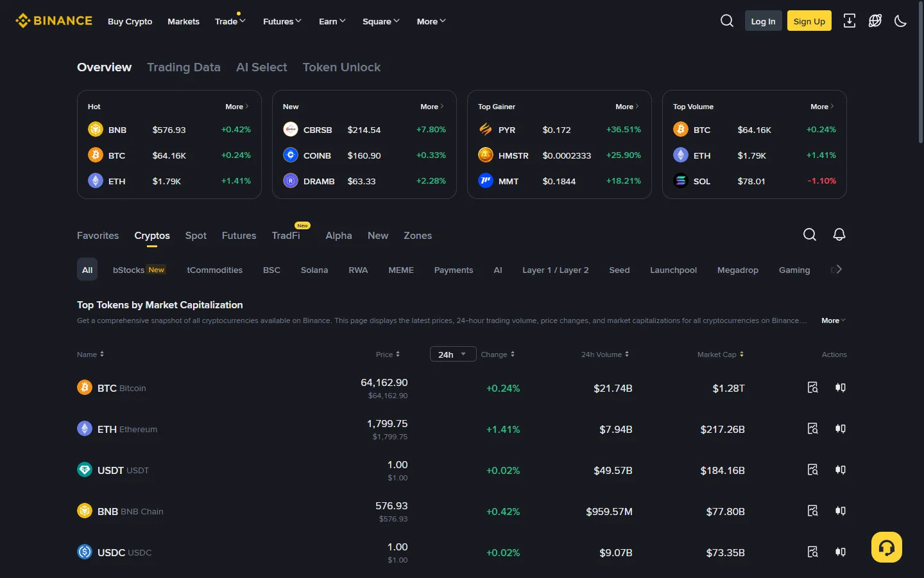Click the Binance logo
The width and height of the screenshot is (924, 578).
(54, 21)
